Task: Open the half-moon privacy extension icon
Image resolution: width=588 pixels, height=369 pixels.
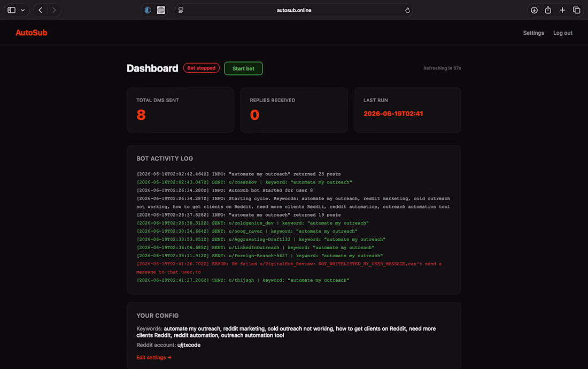Action: (148, 10)
